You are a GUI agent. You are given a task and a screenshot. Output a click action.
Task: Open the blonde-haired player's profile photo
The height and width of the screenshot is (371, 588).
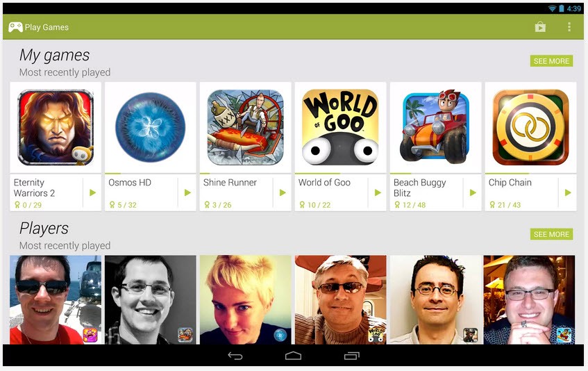[245, 299]
